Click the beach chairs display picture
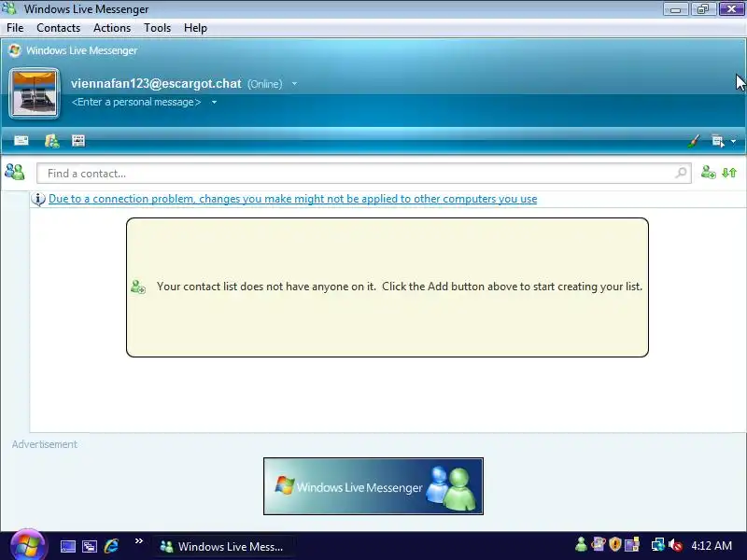Viewport: 747px width, 560px height. [35, 92]
